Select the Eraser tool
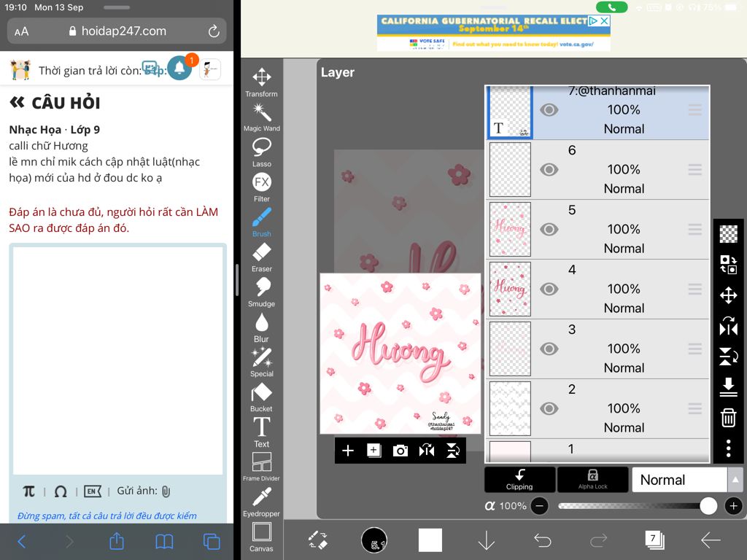This screenshot has width=747, height=560. click(x=262, y=257)
